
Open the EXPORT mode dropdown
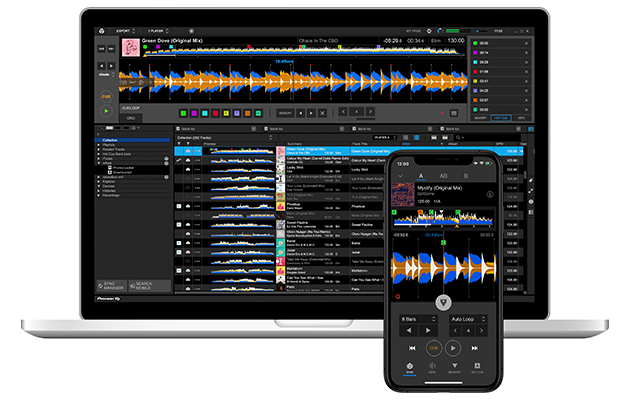pos(123,32)
